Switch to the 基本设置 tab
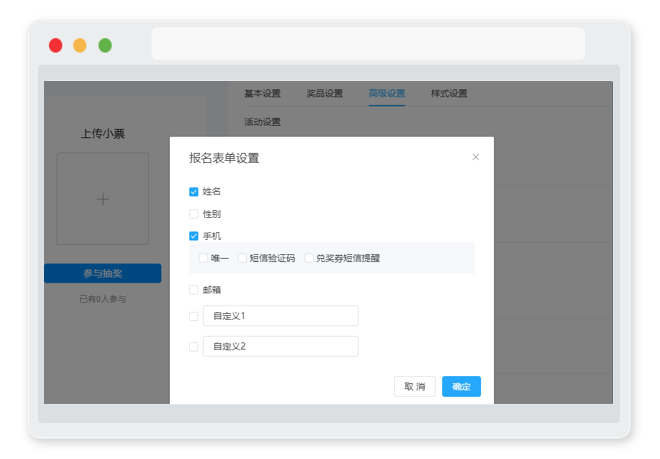Image resolution: width=660 pixels, height=459 pixels. [262, 93]
